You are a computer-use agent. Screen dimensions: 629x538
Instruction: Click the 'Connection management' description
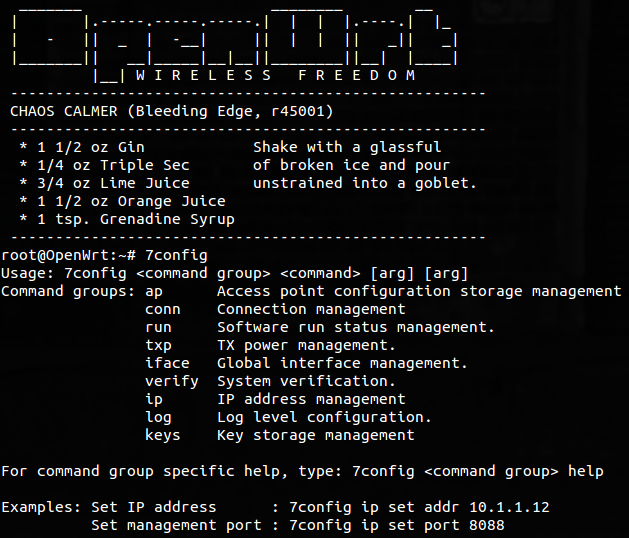point(311,309)
